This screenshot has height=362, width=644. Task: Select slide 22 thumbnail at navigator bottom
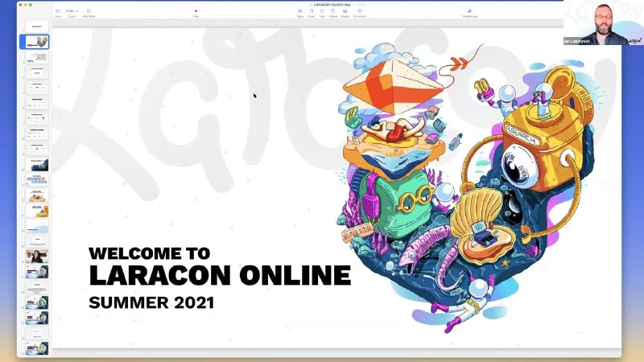pos(37,348)
